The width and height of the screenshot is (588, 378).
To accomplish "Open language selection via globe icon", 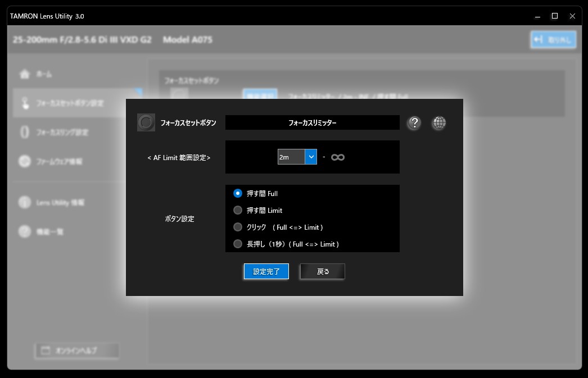I will 439,123.
